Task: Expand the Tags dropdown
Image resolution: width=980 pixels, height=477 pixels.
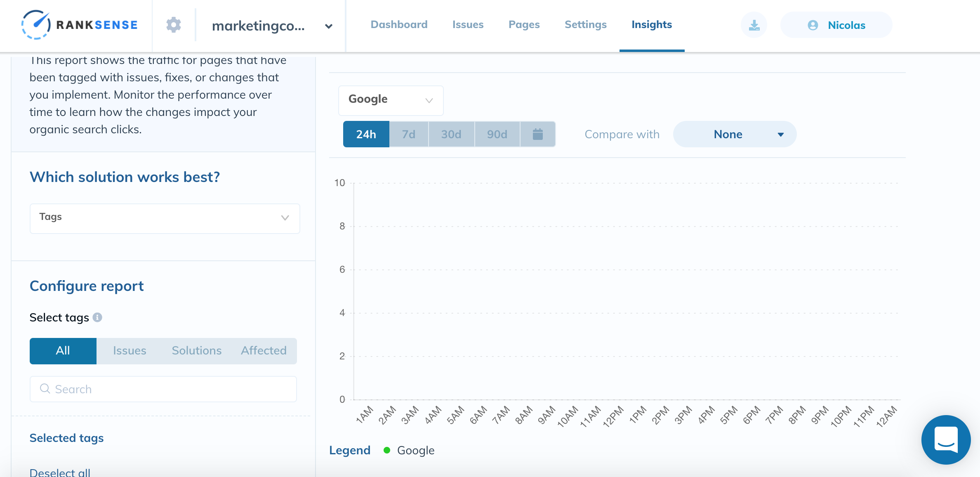Action: pos(165,218)
